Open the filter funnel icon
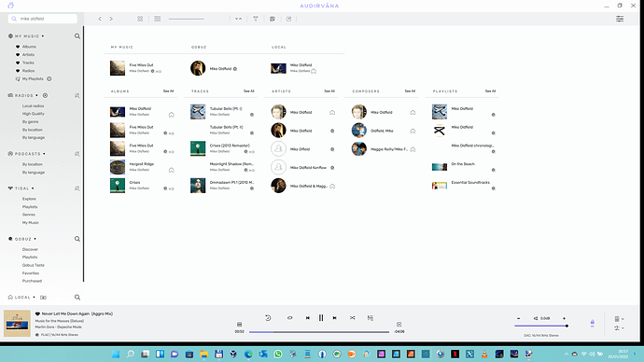644x362 pixels. pos(256,19)
